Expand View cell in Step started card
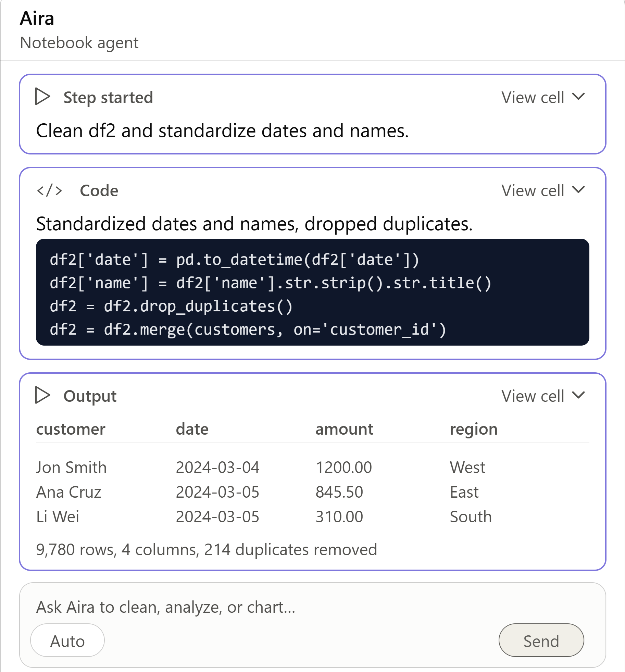This screenshot has width=625, height=672. (x=543, y=97)
